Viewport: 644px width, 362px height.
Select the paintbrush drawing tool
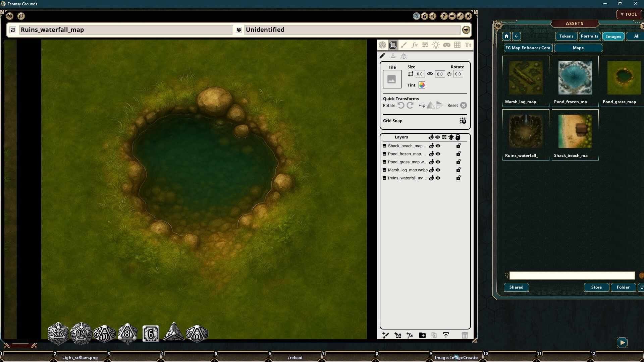404,45
